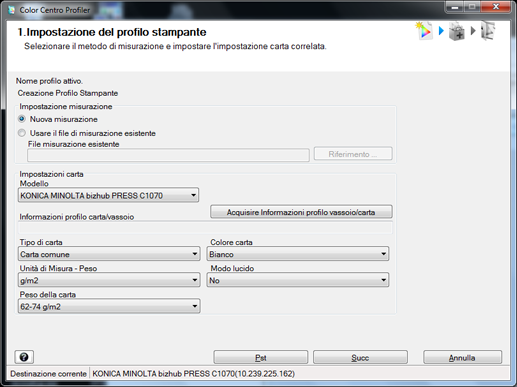Image resolution: width=517 pixels, height=387 pixels.
Task: Open help with the question mark button
Action: pyautogui.click(x=24, y=357)
